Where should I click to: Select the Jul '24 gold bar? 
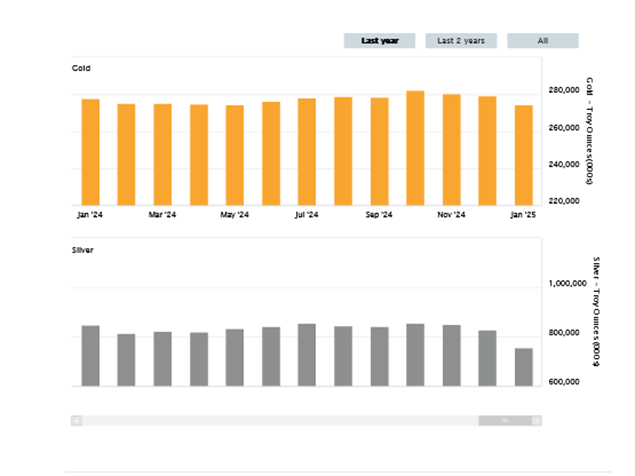307,151
